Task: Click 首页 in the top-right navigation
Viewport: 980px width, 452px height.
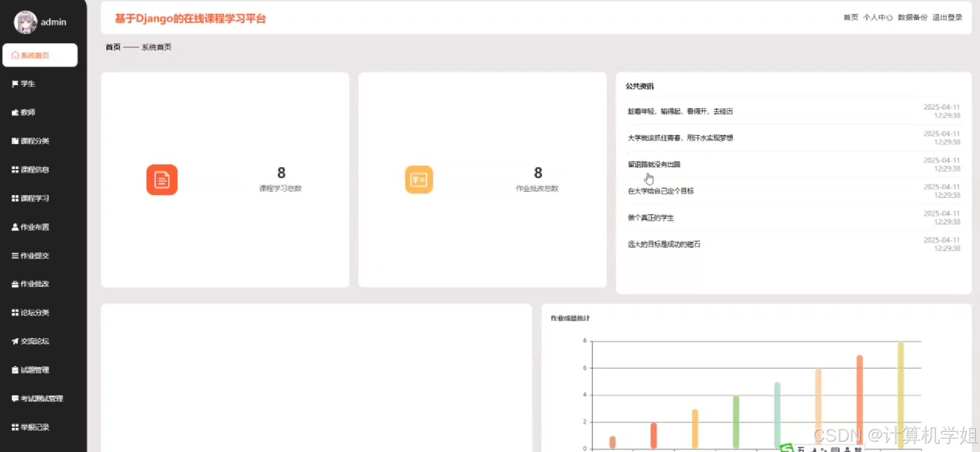Action: (851, 18)
